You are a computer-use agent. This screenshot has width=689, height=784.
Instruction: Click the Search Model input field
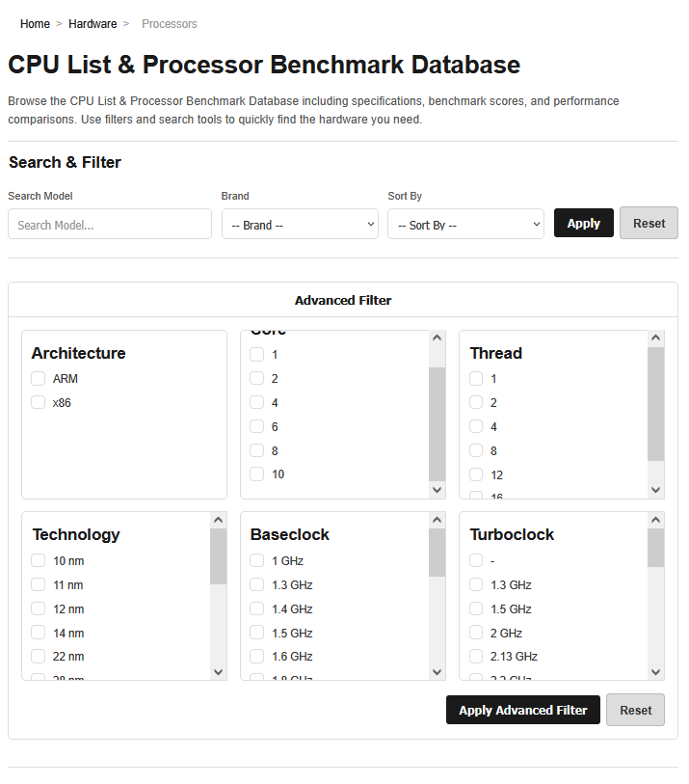(110, 225)
